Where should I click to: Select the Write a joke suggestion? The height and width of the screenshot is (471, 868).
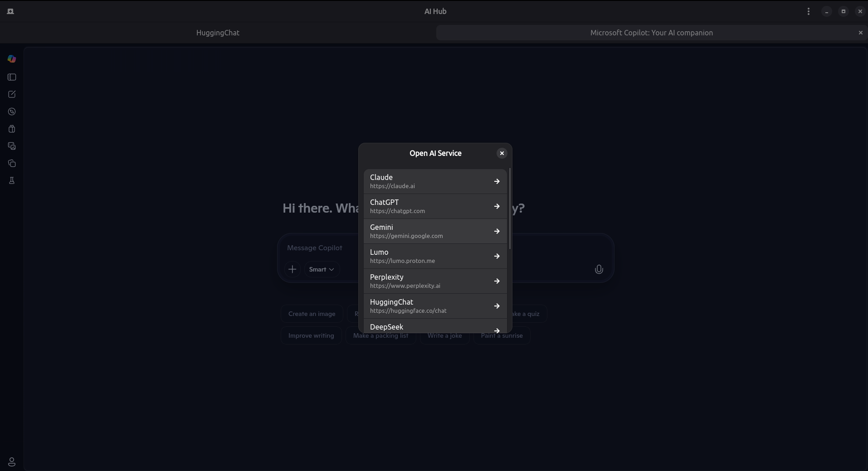(444, 335)
